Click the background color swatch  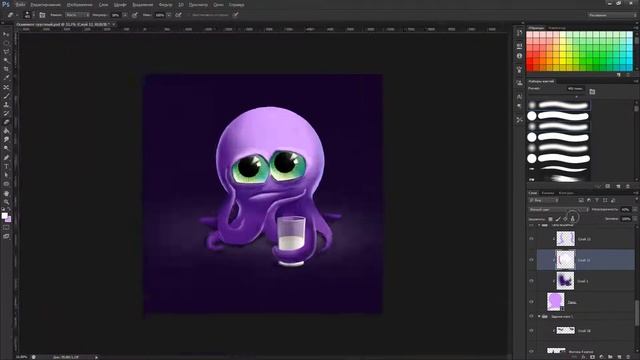pos(8,220)
